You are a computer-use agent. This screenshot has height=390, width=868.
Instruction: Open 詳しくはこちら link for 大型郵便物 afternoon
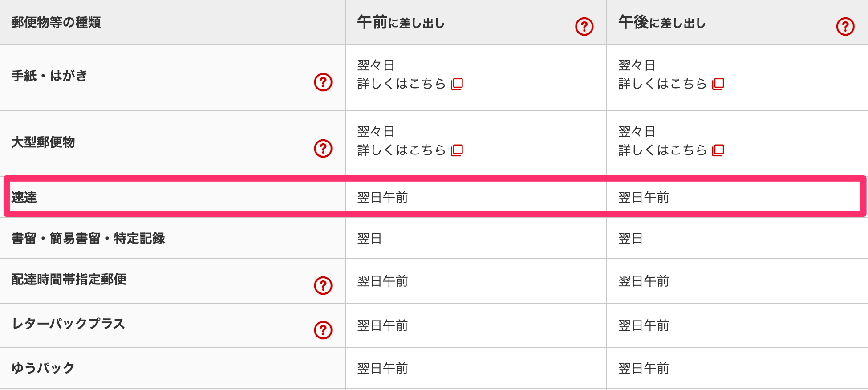pyautogui.click(x=662, y=150)
